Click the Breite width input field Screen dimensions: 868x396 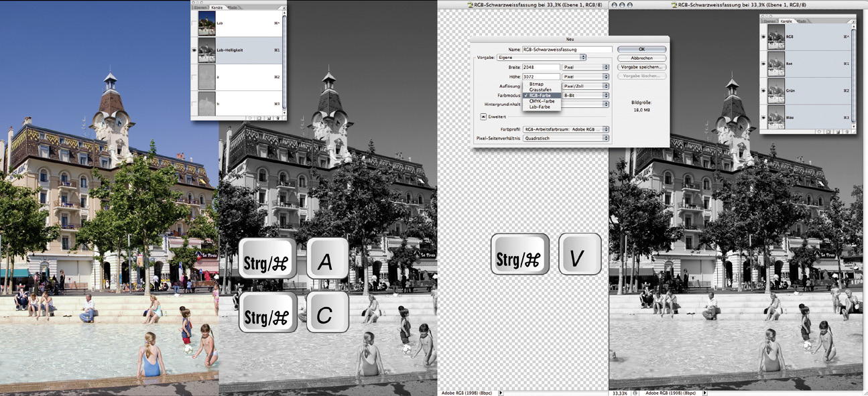point(541,67)
